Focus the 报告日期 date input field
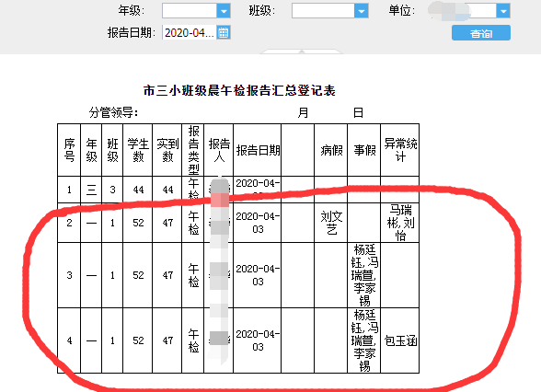 coord(190,32)
